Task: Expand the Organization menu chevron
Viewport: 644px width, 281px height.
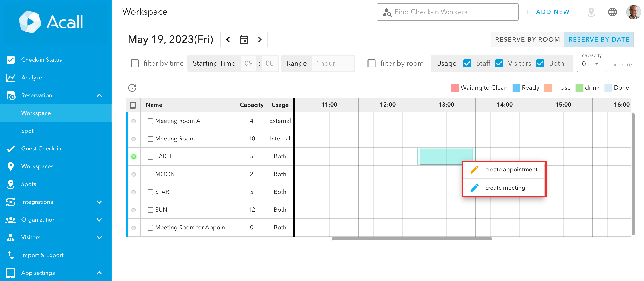Action: pos(99,220)
